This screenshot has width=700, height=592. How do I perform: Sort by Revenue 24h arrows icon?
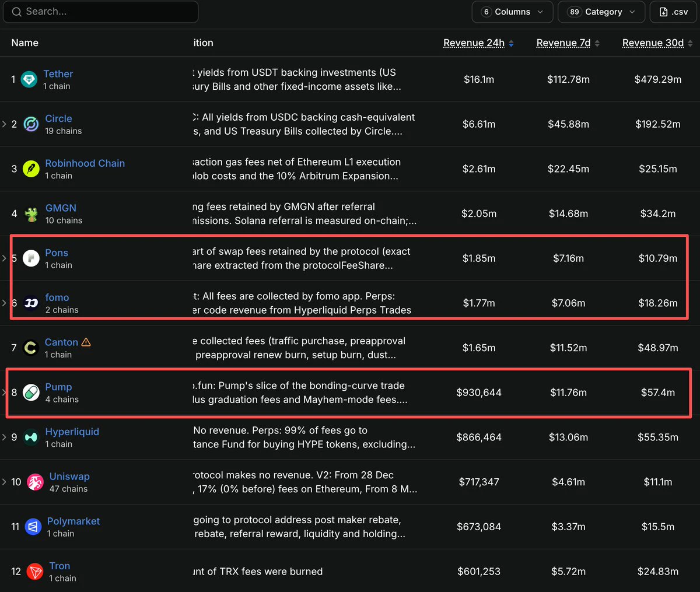coord(511,43)
